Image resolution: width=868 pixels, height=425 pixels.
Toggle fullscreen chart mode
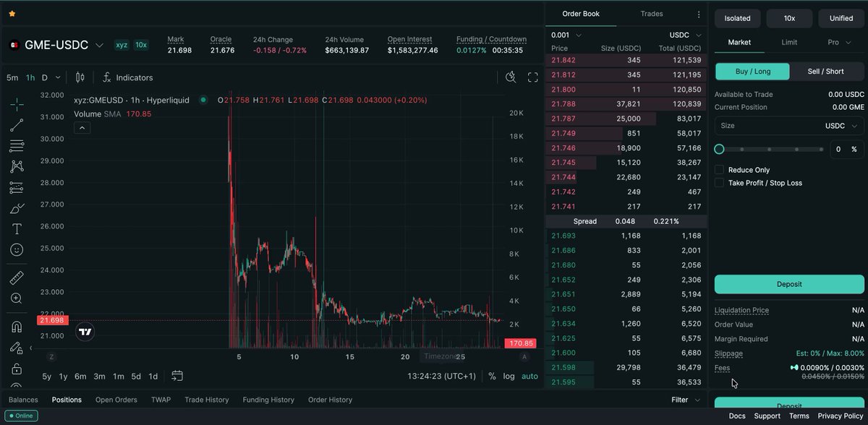(533, 77)
